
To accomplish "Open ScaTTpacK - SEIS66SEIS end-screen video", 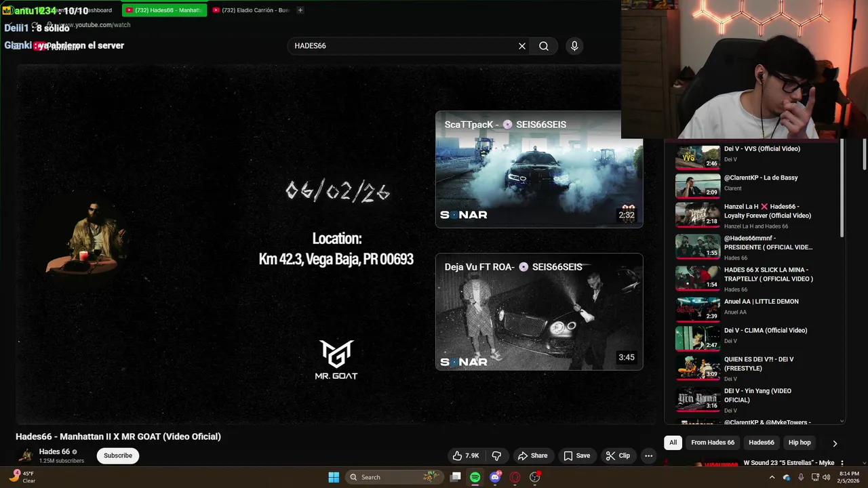I will click(539, 169).
